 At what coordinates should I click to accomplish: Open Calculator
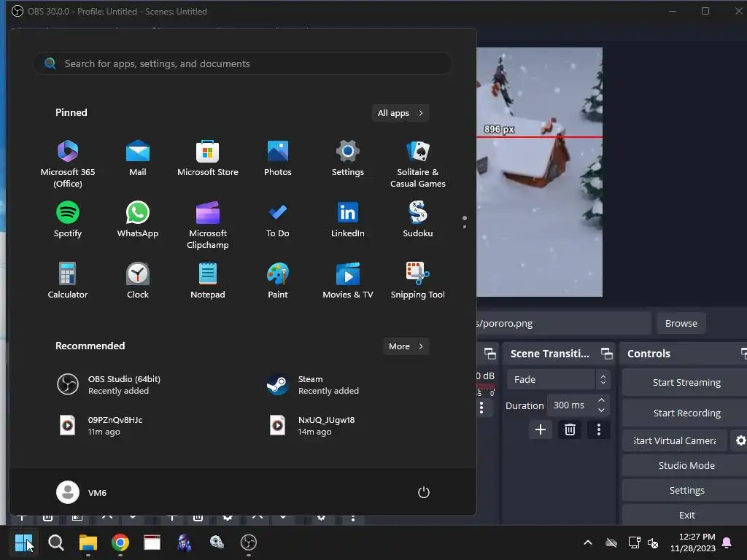point(68,281)
